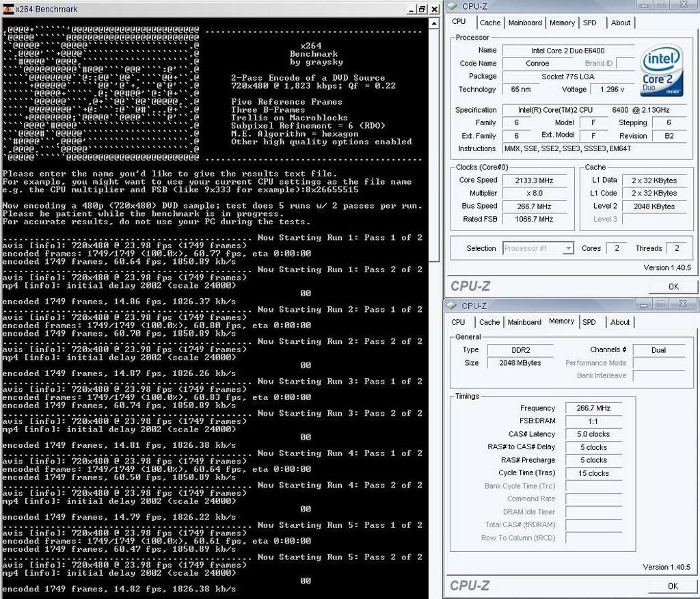Viewport: 700px width, 599px height.
Task: Click the grayed Level 3 cache field
Action: tap(654, 219)
